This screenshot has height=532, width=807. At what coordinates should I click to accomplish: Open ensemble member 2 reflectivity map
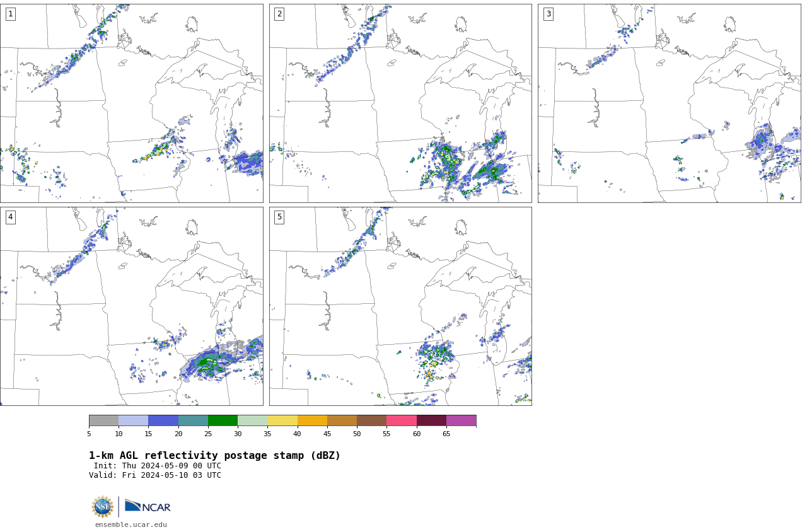(400, 103)
